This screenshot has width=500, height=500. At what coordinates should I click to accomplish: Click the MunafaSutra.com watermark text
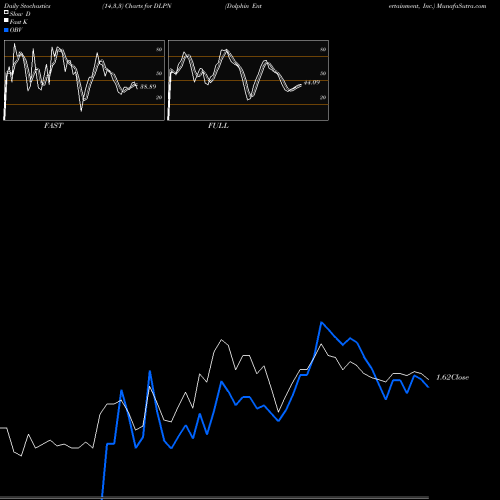(461, 6)
